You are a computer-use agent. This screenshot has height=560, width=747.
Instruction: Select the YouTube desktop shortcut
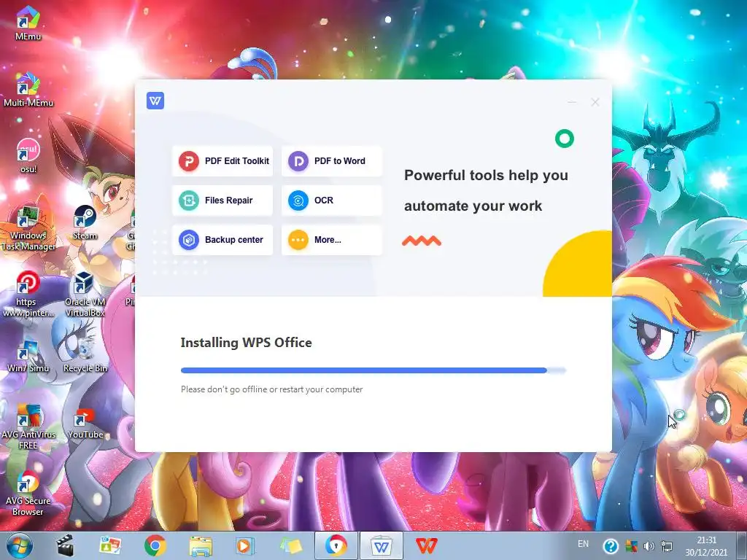click(x=85, y=422)
